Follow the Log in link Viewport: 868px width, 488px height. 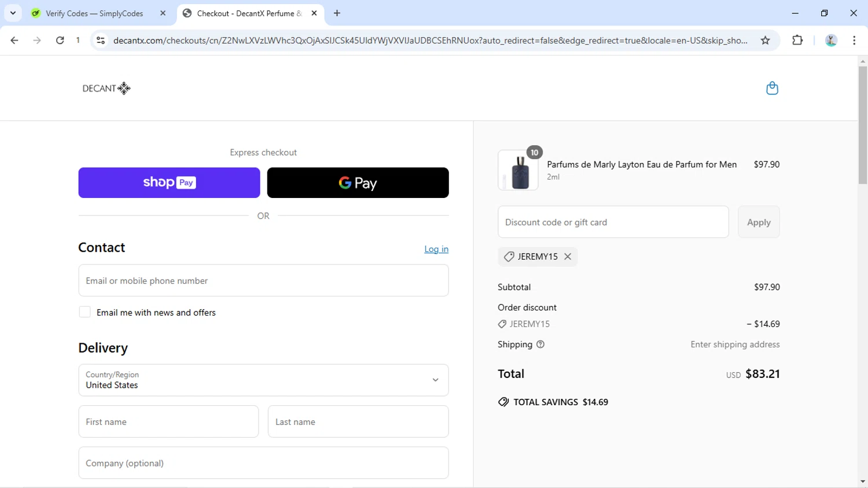coord(436,249)
